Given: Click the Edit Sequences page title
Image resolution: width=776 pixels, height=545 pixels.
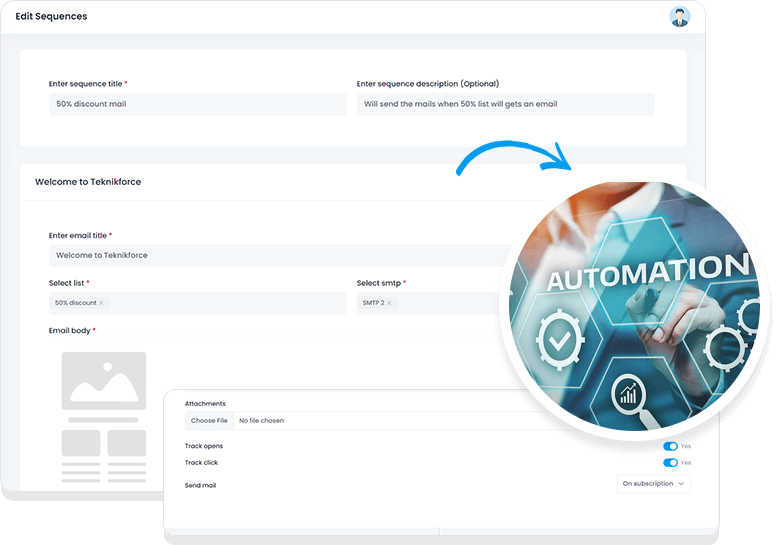Looking at the screenshot, I should pyautogui.click(x=51, y=16).
